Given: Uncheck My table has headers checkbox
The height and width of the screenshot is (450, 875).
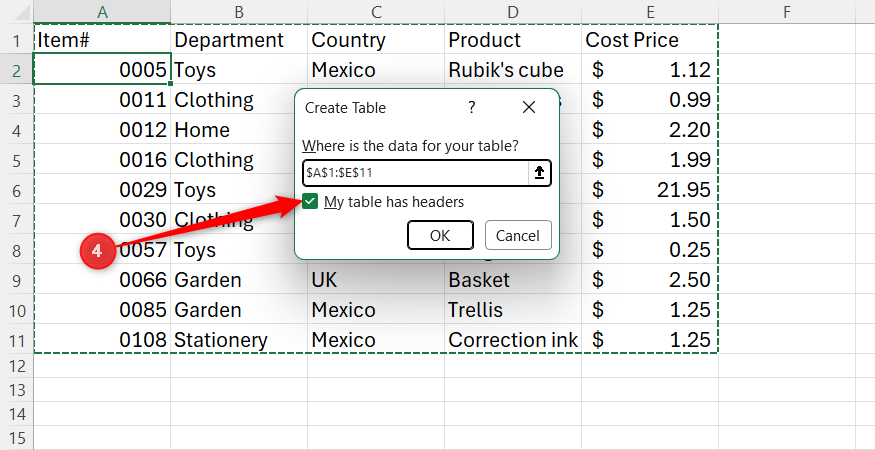Looking at the screenshot, I should tap(310, 202).
